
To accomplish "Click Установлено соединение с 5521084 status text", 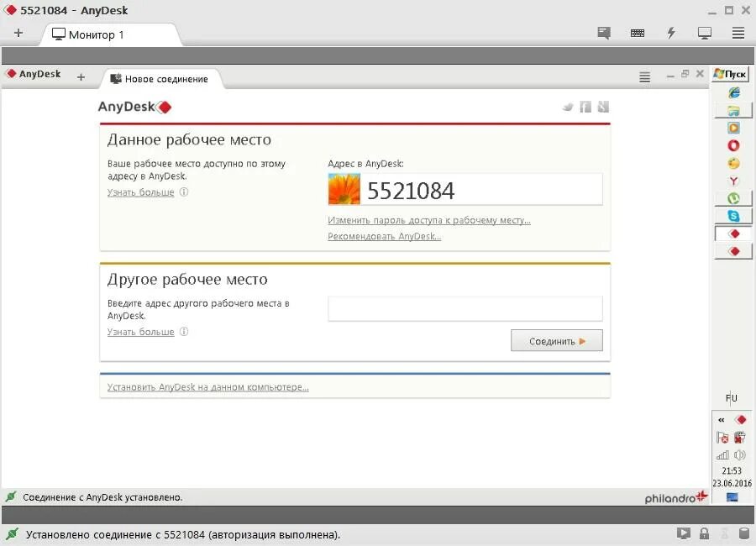I will click(x=183, y=534).
